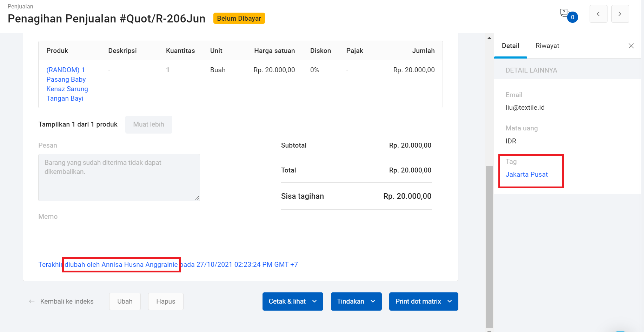
Task: Go to next invoice with right arrow
Action: [x=620, y=14]
